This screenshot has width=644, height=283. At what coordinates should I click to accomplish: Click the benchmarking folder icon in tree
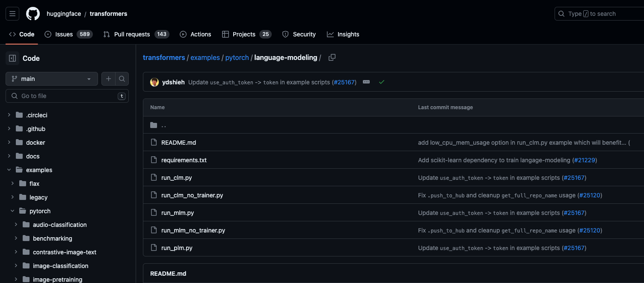pyautogui.click(x=26, y=238)
